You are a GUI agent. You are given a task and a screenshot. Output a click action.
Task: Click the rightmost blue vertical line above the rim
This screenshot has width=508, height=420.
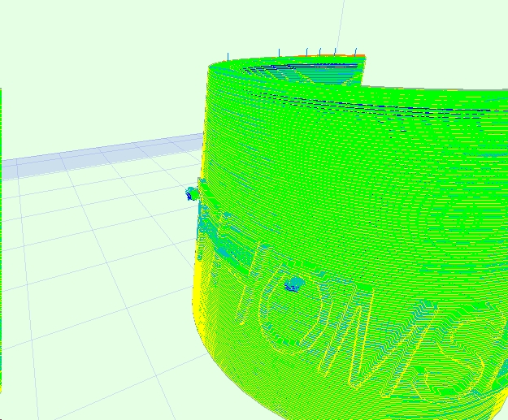[x=355, y=52]
